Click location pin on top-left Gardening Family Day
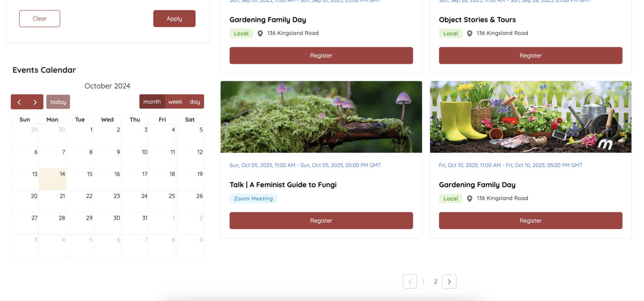Viewport: 644px width, 301px height. 260,33
